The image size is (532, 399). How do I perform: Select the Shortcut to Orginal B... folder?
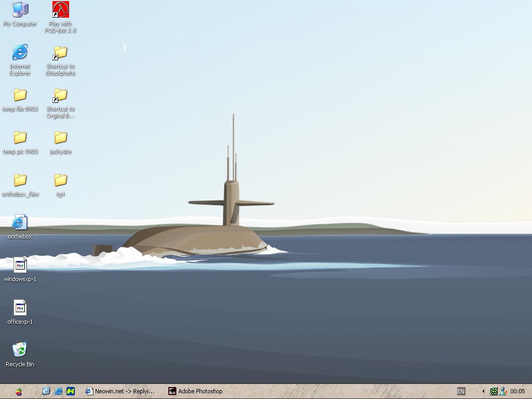(61, 95)
